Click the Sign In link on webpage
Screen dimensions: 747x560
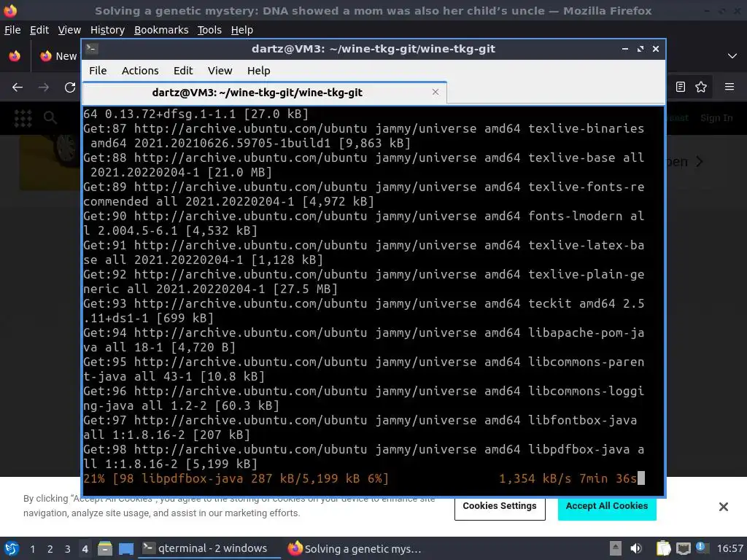coord(716,118)
